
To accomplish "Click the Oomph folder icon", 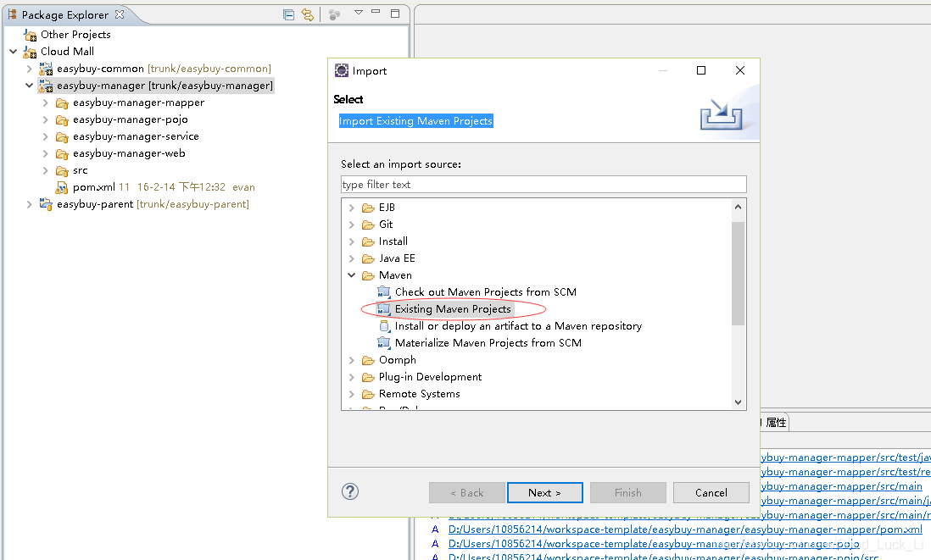I will [x=368, y=360].
